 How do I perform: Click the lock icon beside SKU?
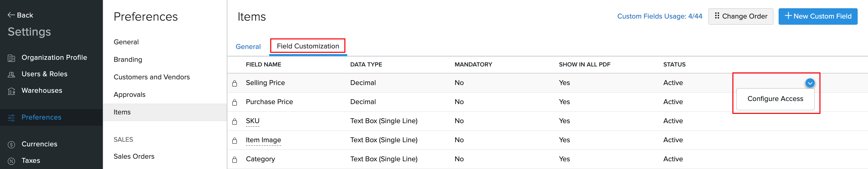[235, 121]
